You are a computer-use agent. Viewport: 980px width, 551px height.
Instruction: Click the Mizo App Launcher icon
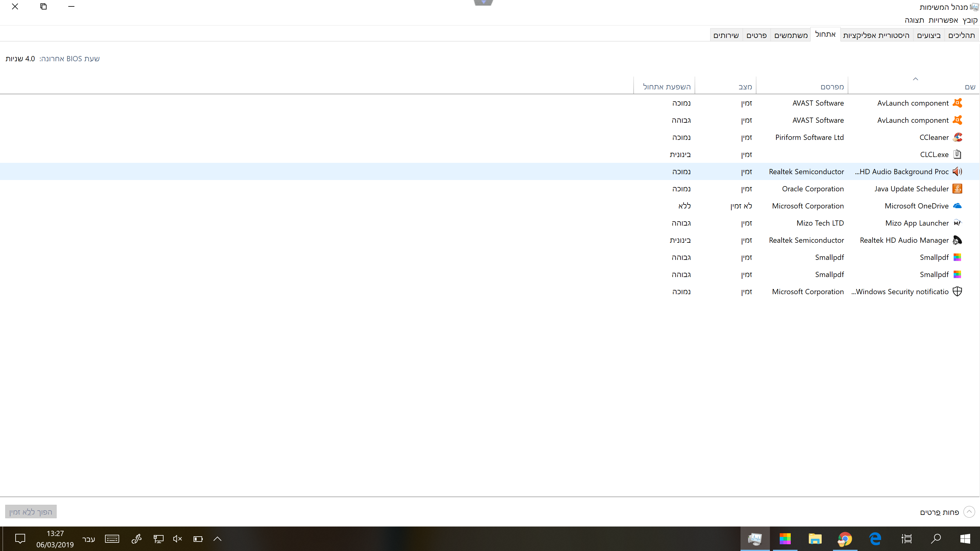point(957,223)
